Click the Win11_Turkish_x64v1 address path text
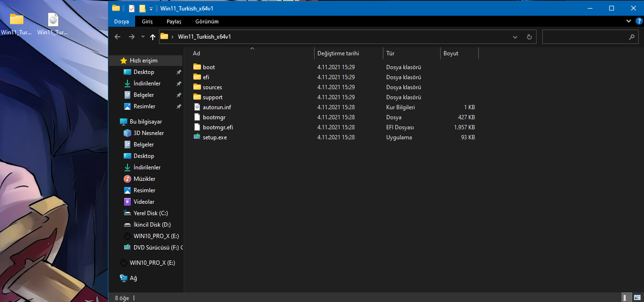The image size is (644, 302). 204,37
